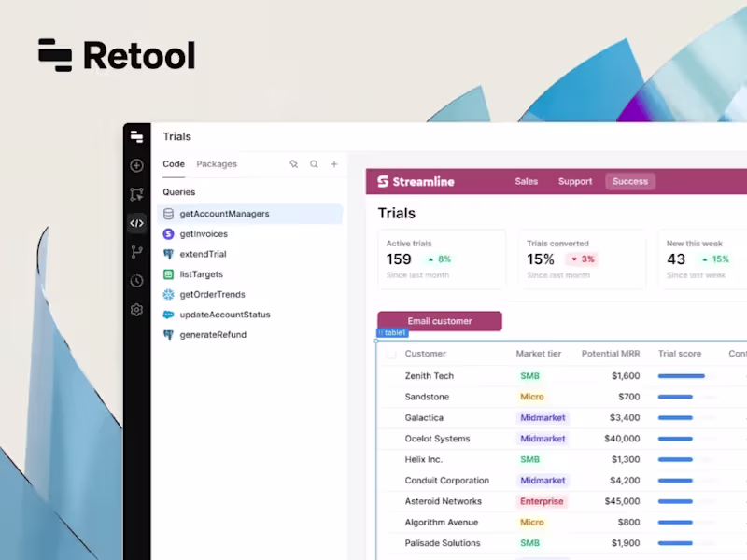Select the code panel icon in the sidebar

pos(136,223)
